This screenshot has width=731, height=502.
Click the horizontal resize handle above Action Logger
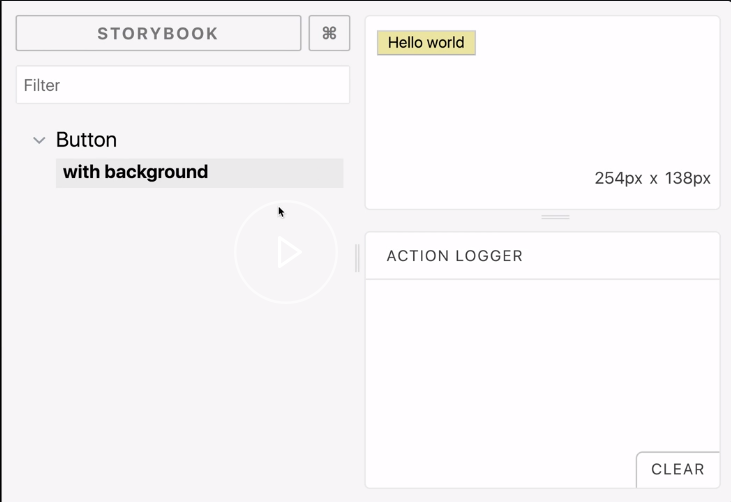pos(555,217)
